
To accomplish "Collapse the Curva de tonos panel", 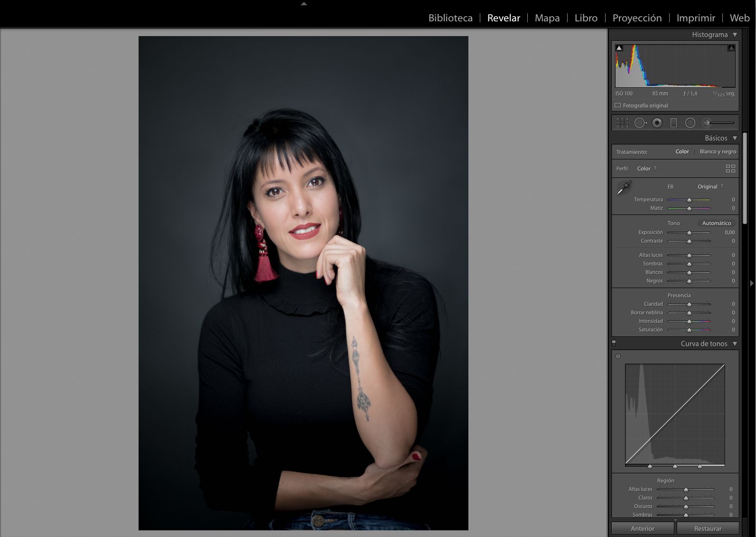I will (735, 344).
